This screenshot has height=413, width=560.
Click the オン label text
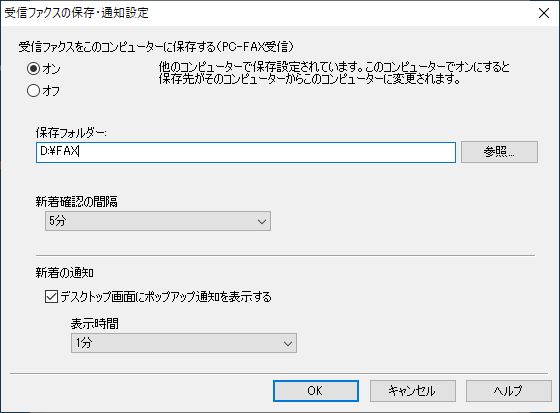[x=51, y=69]
